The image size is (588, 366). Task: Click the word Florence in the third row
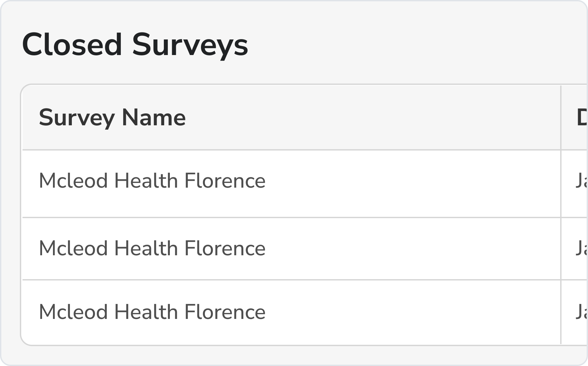225,312
